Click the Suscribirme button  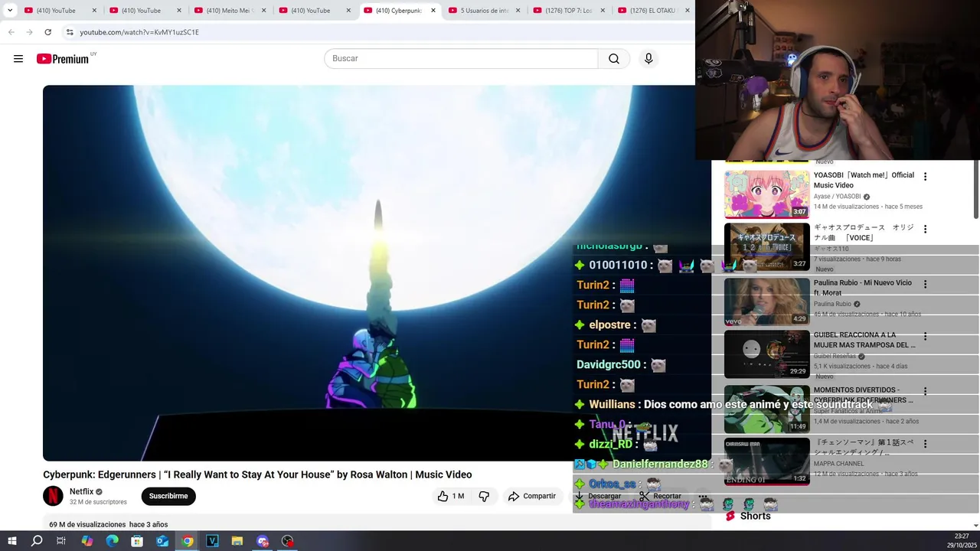[x=168, y=496]
